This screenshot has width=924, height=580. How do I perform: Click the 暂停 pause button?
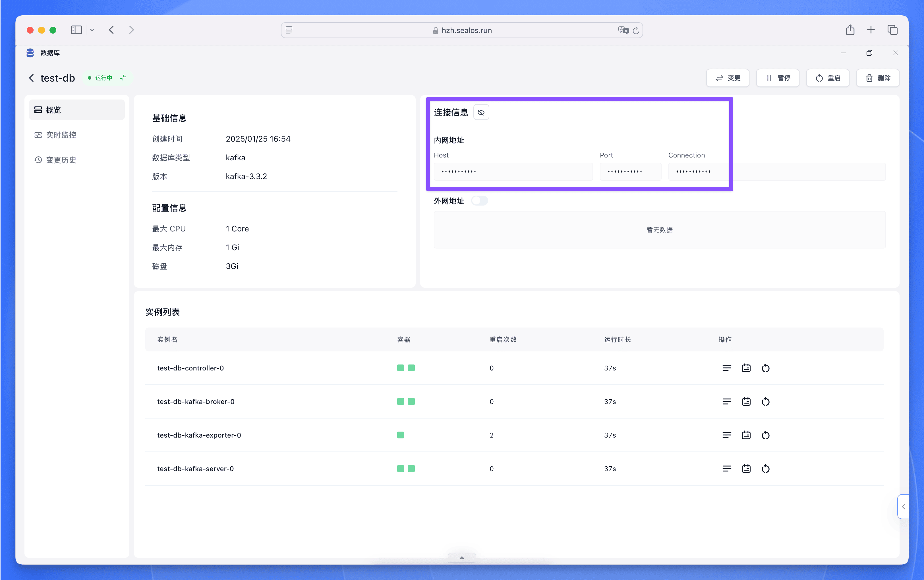point(778,78)
